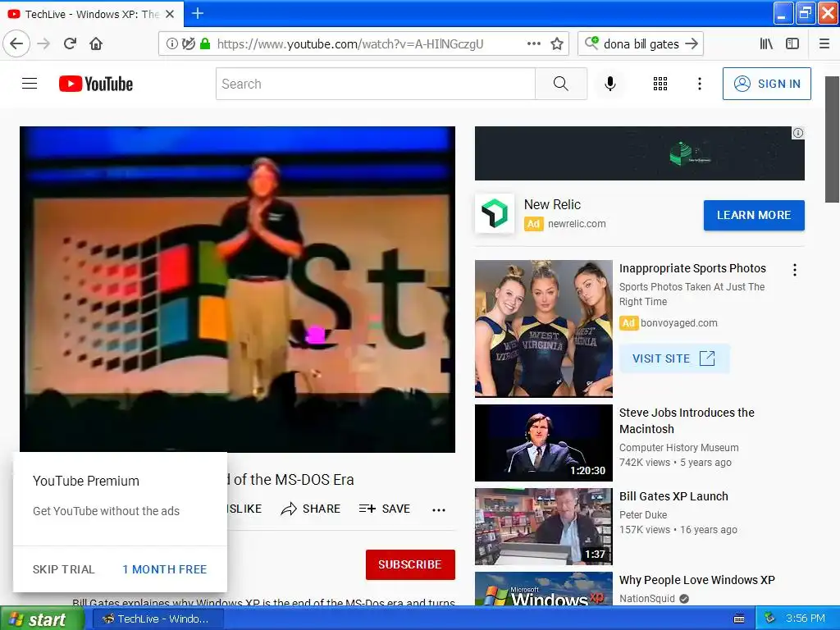
Task: Click 'Inappropriate Sports Photos' ad title
Action: [x=692, y=268]
